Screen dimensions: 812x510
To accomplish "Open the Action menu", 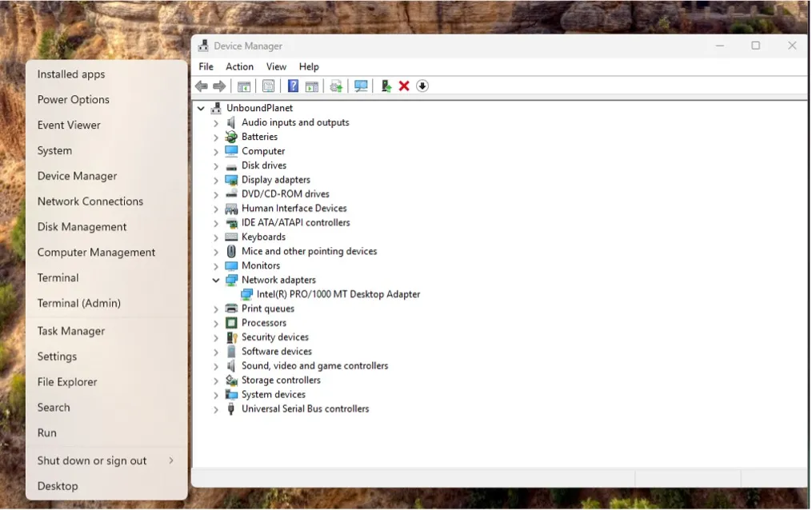I will pos(239,67).
